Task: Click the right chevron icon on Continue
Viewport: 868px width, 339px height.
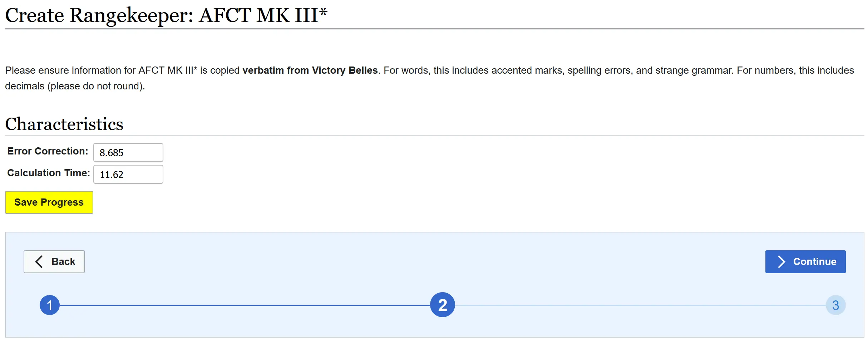Action: click(x=781, y=261)
